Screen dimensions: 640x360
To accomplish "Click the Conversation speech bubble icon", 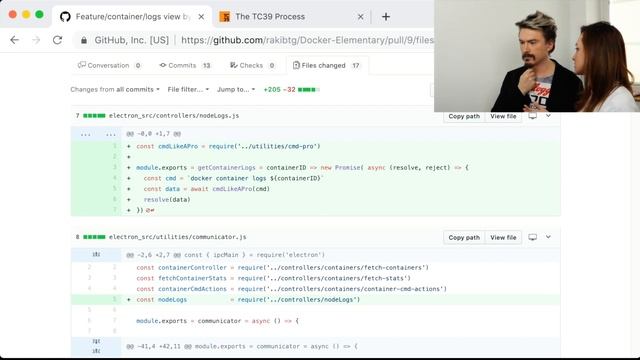I will (82, 65).
